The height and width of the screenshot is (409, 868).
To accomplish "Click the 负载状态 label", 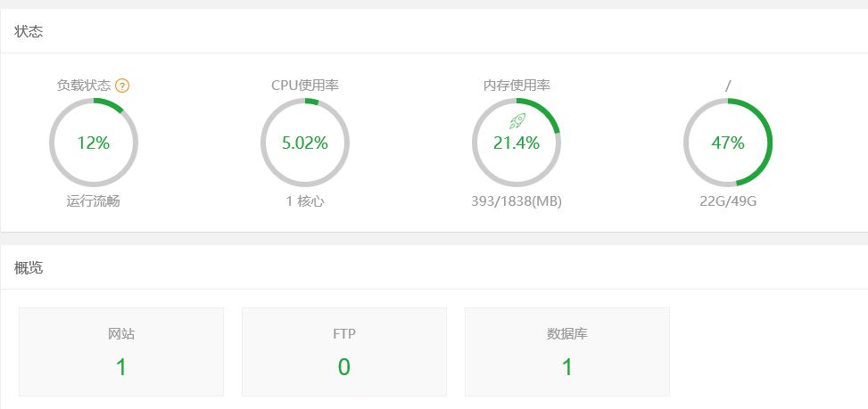I will (84, 86).
